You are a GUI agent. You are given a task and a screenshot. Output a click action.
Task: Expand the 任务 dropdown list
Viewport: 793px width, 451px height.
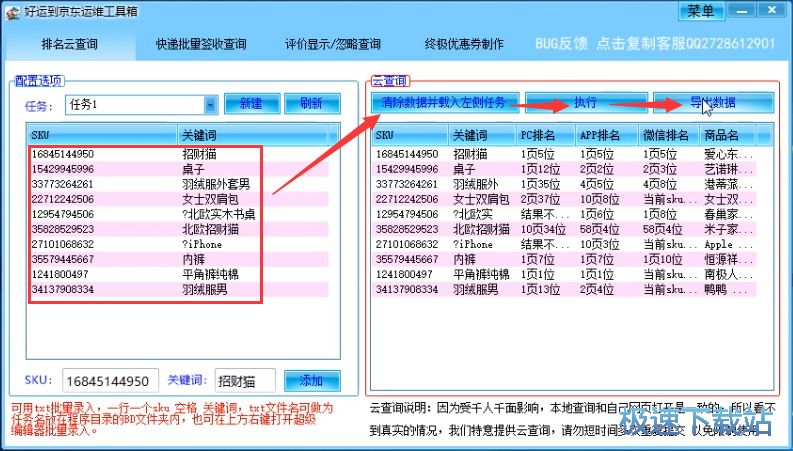click(x=211, y=104)
